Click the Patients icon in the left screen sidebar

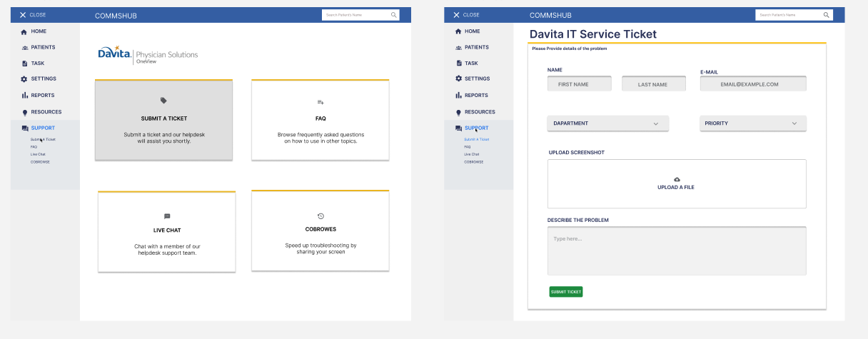(x=24, y=48)
